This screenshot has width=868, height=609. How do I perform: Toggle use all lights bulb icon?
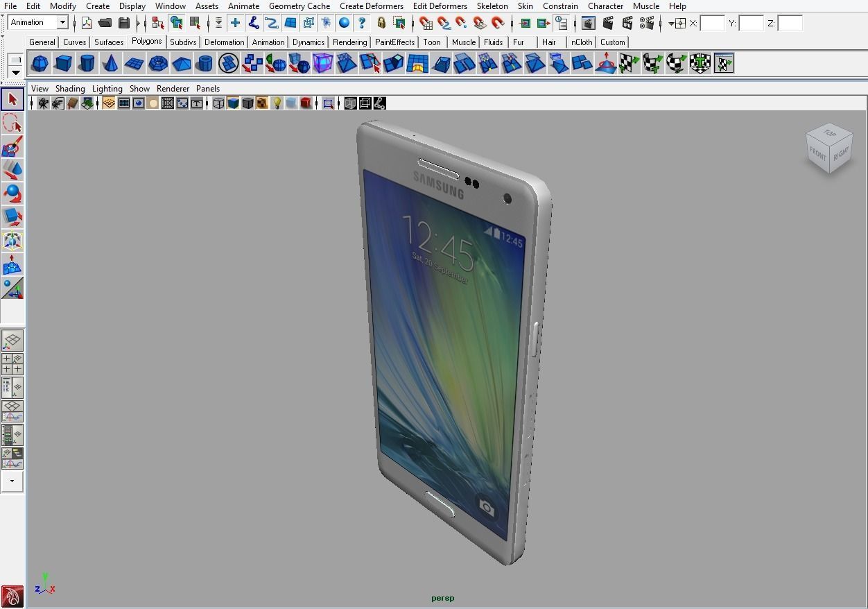pyautogui.click(x=277, y=103)
